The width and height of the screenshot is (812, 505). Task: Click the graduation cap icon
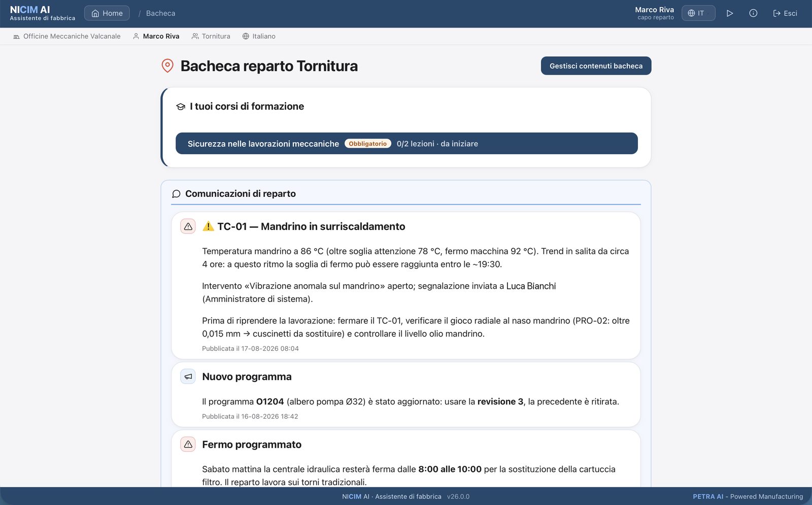click(x=181, y=107)
